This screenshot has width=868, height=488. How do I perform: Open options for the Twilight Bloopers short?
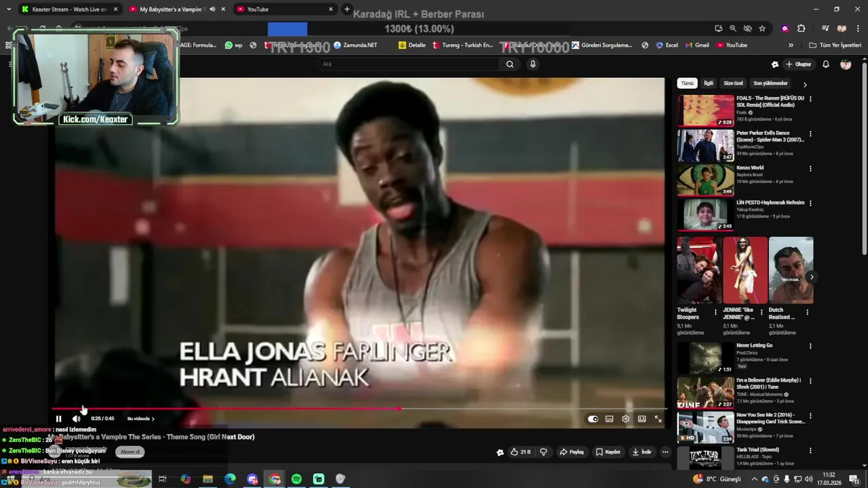(715, 312)
